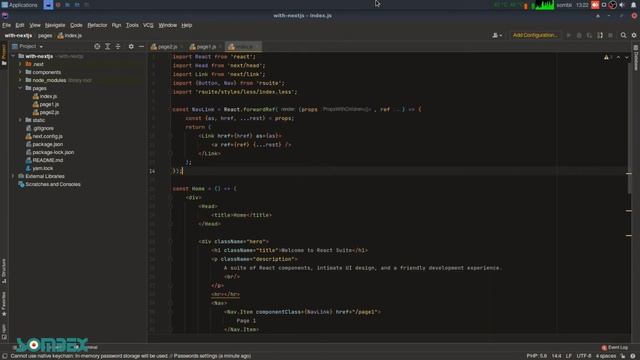Expand the components folder
This screenshot has height=360, width=640.
tap(20, 72)
